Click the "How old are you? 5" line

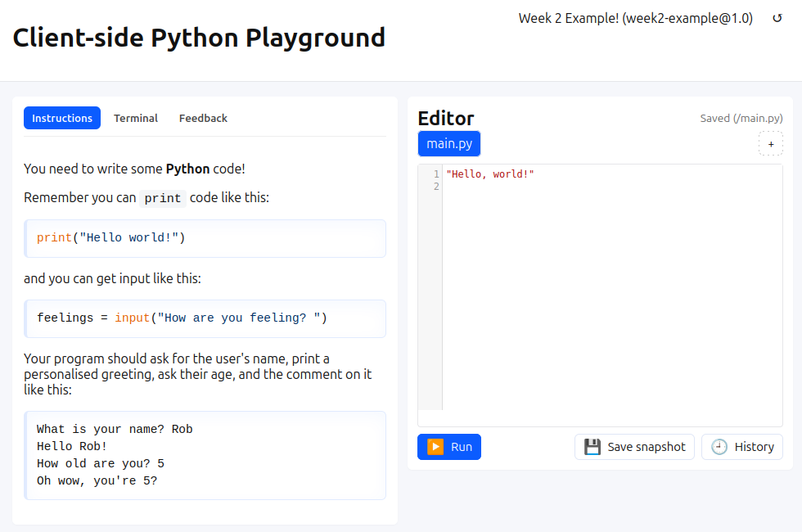coord(100,463)
